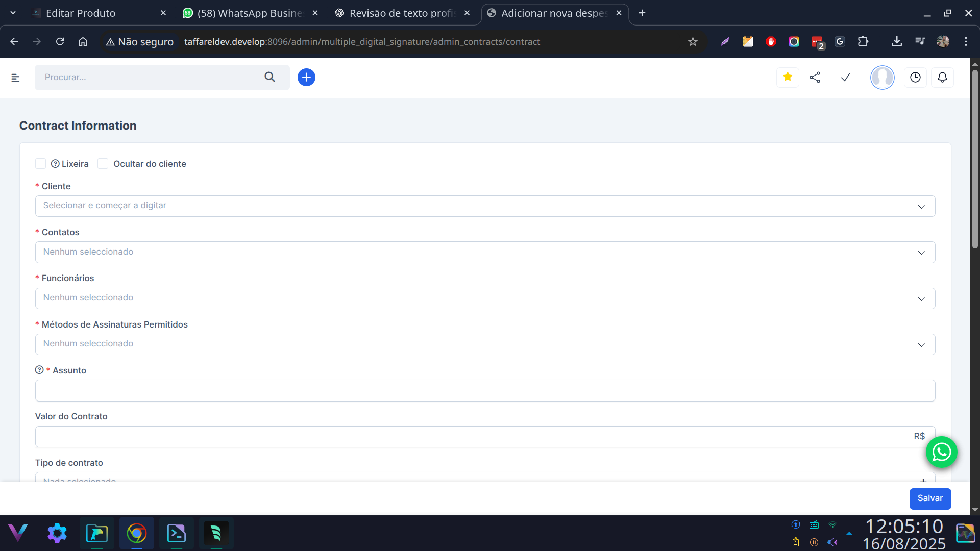The height and width of the screenshot is (551, 980).
Task: Open the clock timesheet icon
Action: [x=915, y=77]
